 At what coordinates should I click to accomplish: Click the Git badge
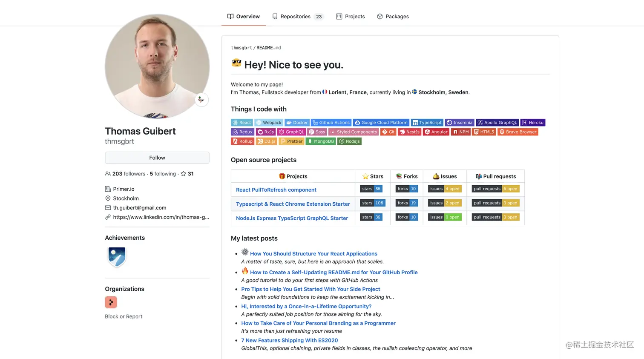point(388,132)
